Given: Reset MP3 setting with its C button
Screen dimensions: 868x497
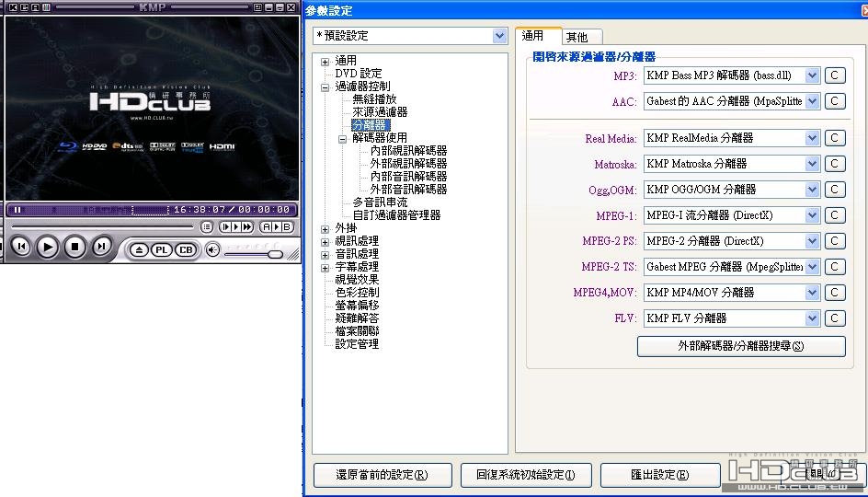Looking at the screenshot, I should tap(835, 75).
